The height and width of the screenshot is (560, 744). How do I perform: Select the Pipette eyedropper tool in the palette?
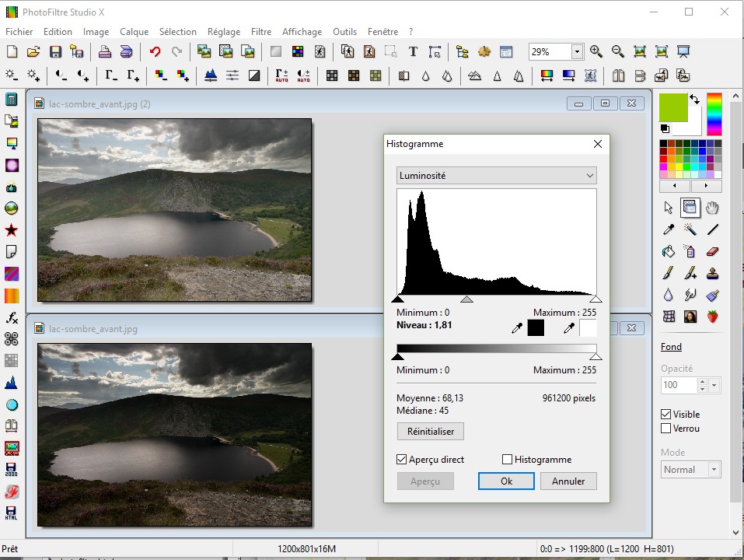click(669, 229)
